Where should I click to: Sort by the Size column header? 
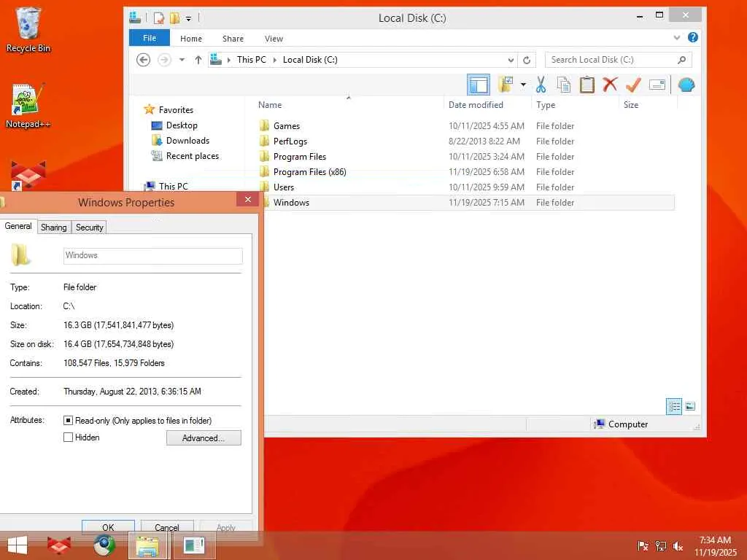click(x=631, y=105)
